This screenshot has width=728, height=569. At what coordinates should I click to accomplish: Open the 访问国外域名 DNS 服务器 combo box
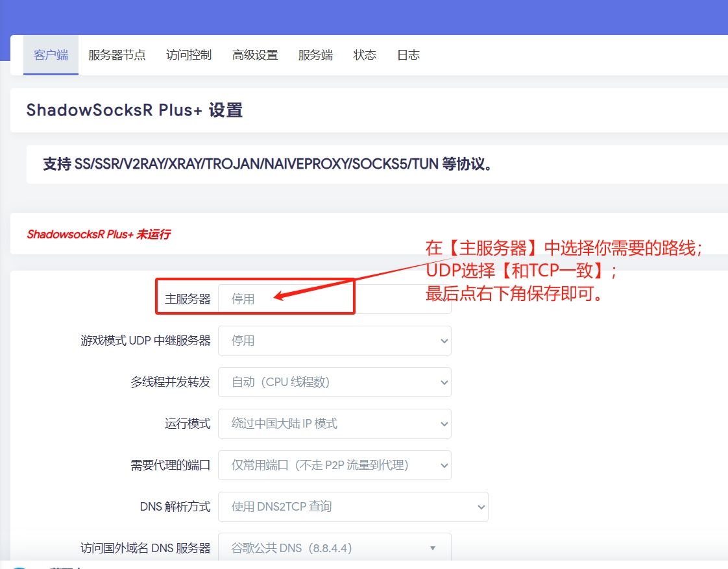(334, 548)
